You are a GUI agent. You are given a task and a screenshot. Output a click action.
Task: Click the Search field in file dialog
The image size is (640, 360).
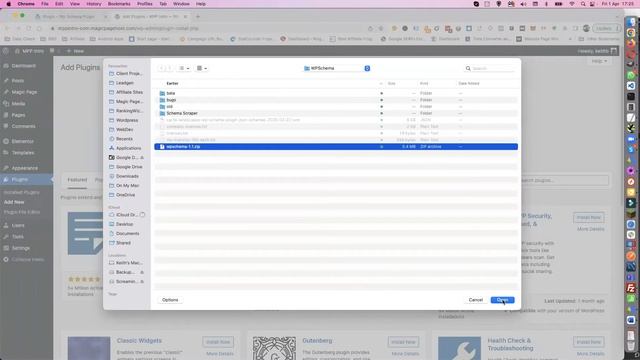[x=490, y=69]
